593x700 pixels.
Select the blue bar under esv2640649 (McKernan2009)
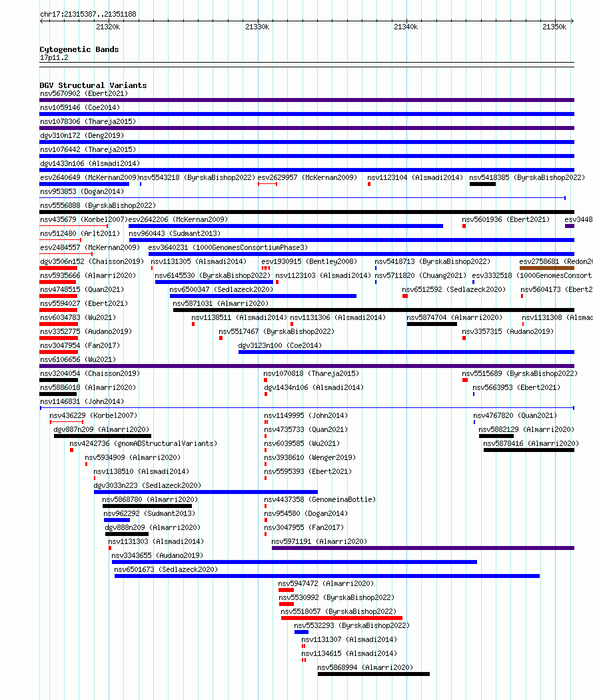85,184
